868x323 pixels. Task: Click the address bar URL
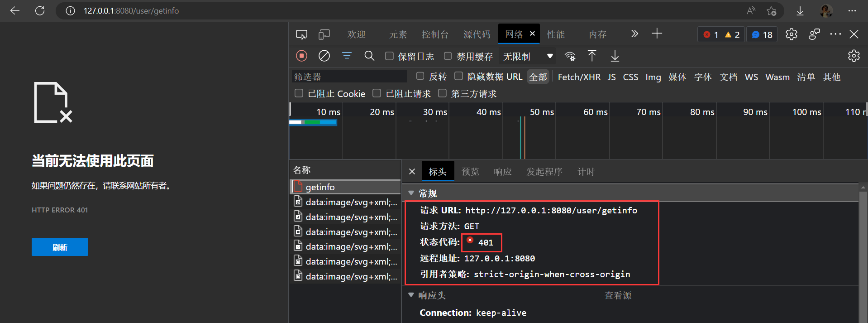[131, 10]
